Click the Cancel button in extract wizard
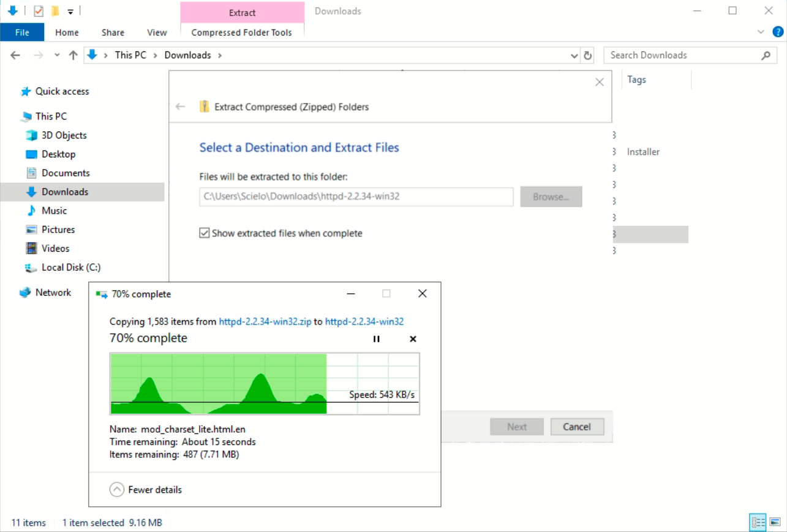 point(577,427)
